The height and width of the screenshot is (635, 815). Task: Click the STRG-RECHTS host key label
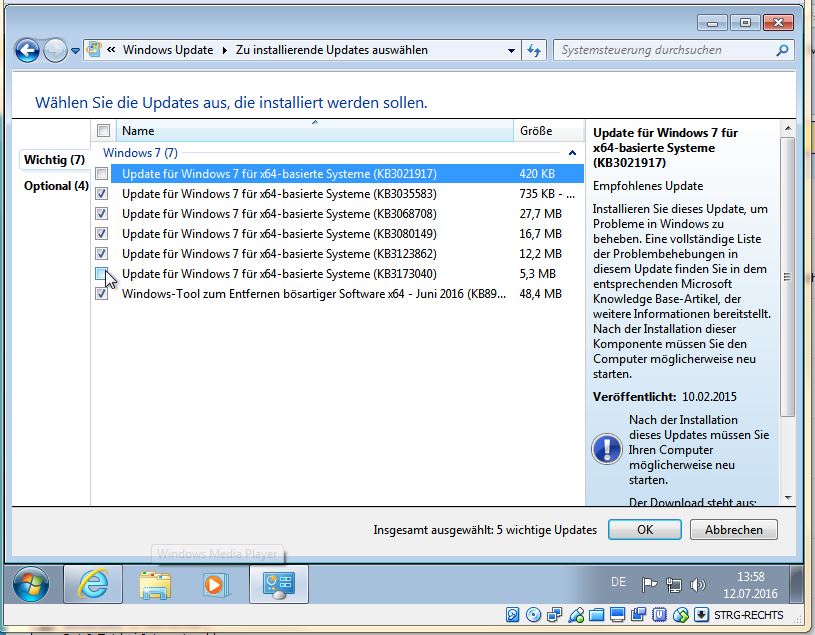pyautogui.click(x=748, y=615)
